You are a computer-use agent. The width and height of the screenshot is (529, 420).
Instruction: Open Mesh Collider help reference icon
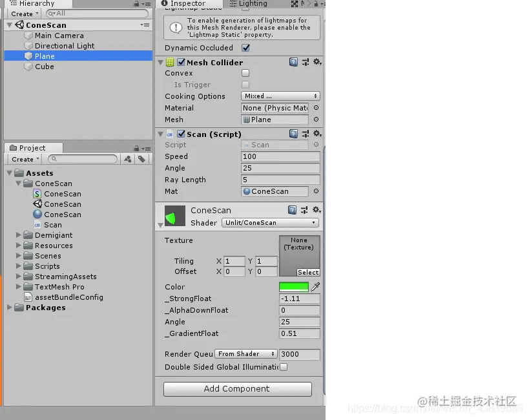coord(293,62)
